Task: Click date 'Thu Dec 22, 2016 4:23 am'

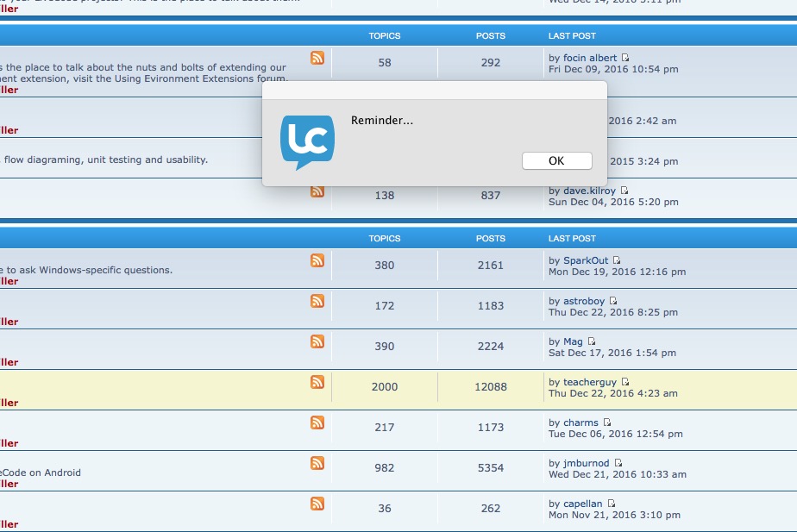Action: [x=613, y=393]
